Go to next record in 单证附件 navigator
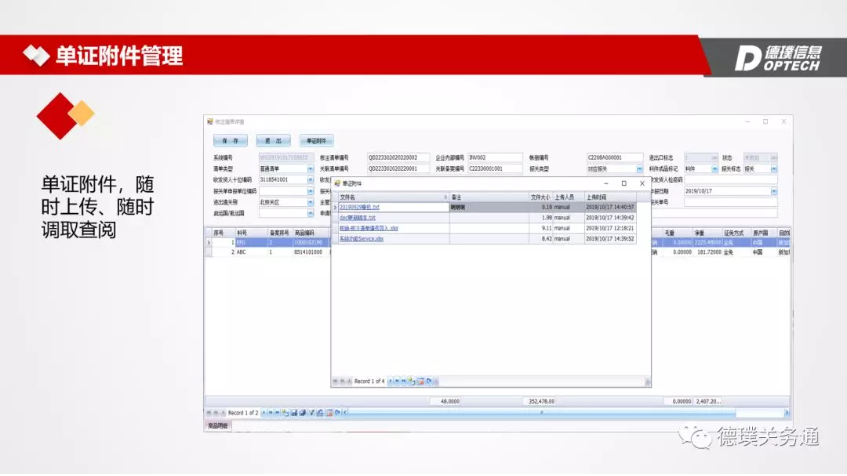847x476 pixels. click(391, 381)
